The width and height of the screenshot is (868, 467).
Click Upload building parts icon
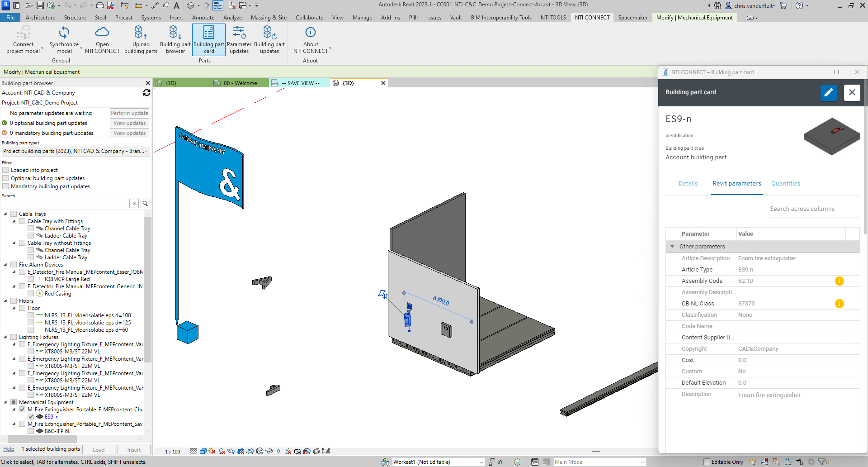[141, 33]
